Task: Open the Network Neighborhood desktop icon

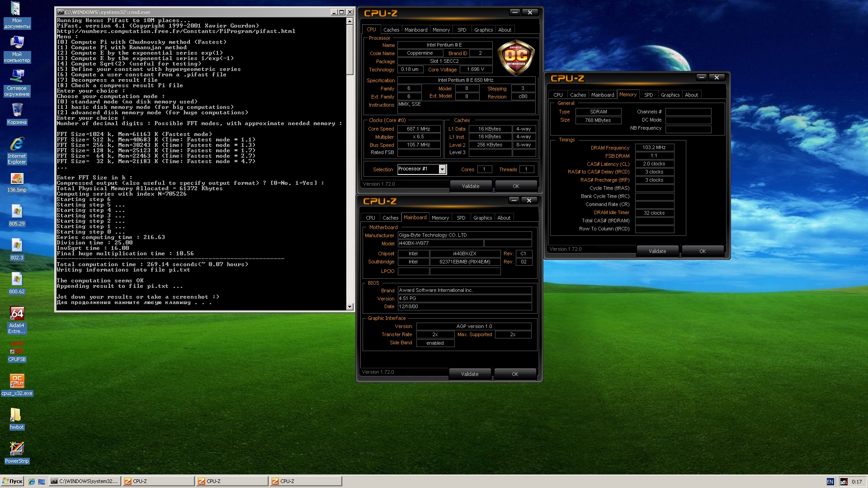Action: pyautogui.click(x=17, y=83)
